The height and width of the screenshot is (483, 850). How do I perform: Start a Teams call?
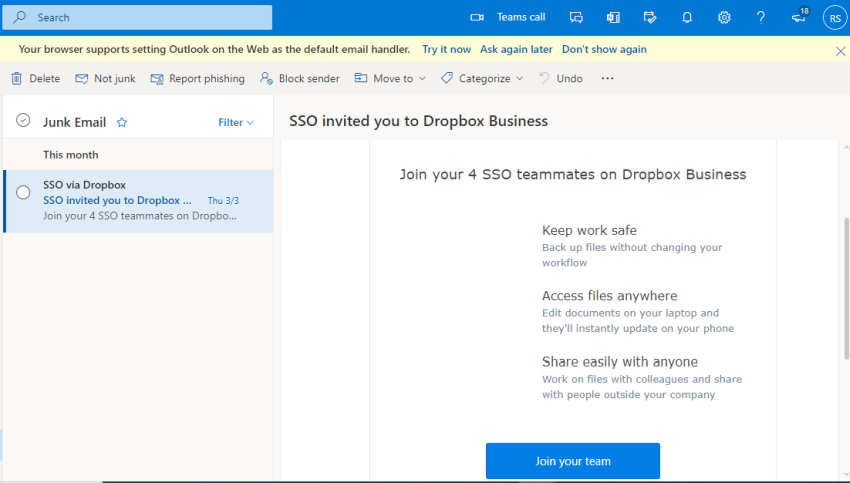(x=507, y=17)
